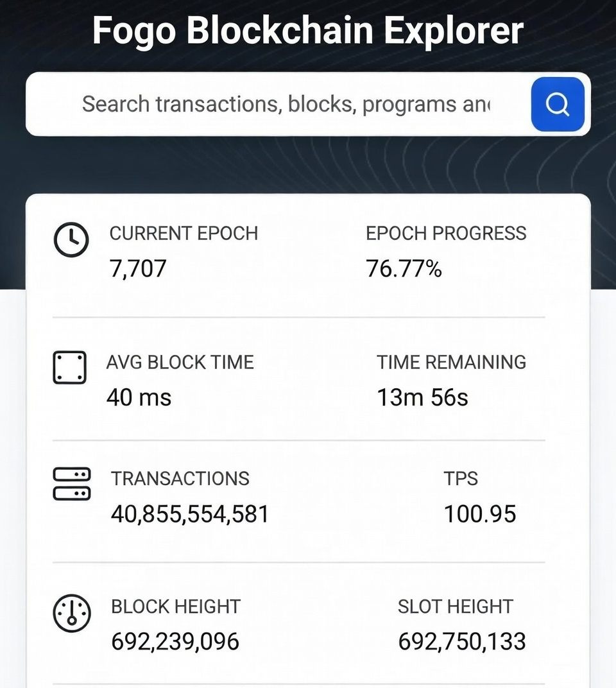Viewport: 616px width, 688px height.
Task: Click the epoch value 7,707
Action: tap(138, 268)
